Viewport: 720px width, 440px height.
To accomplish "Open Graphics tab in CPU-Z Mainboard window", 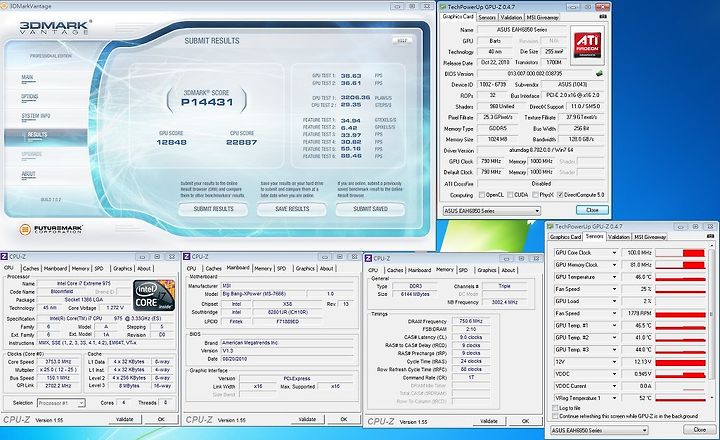I will (305, 269).
